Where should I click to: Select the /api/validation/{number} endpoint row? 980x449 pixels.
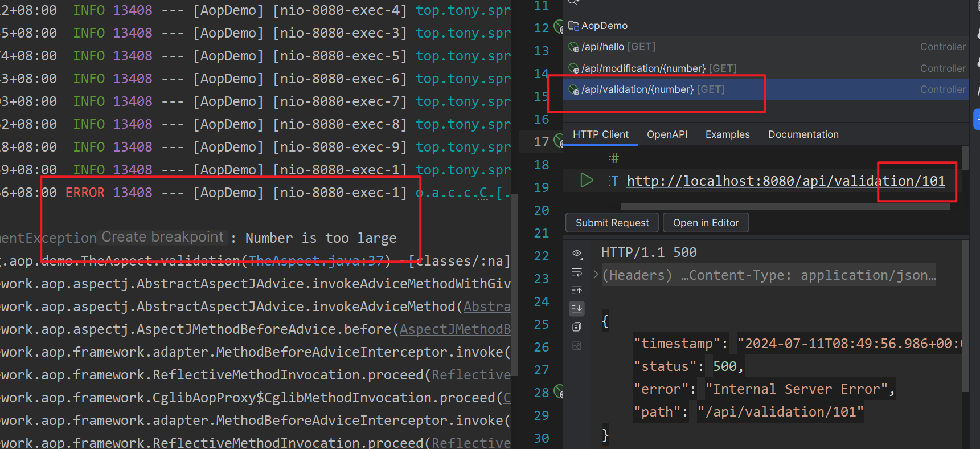click(x=653, y=89)
